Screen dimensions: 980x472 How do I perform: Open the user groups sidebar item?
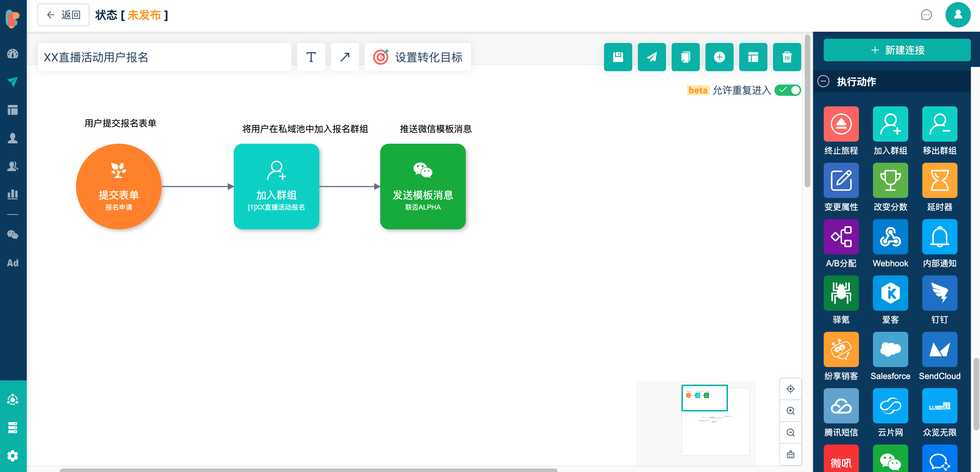(13, 166)
